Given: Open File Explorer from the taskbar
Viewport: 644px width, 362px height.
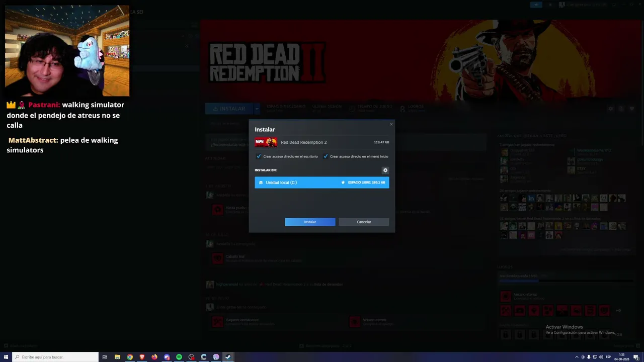Looking at the screenshot, I should click(117, 357).
